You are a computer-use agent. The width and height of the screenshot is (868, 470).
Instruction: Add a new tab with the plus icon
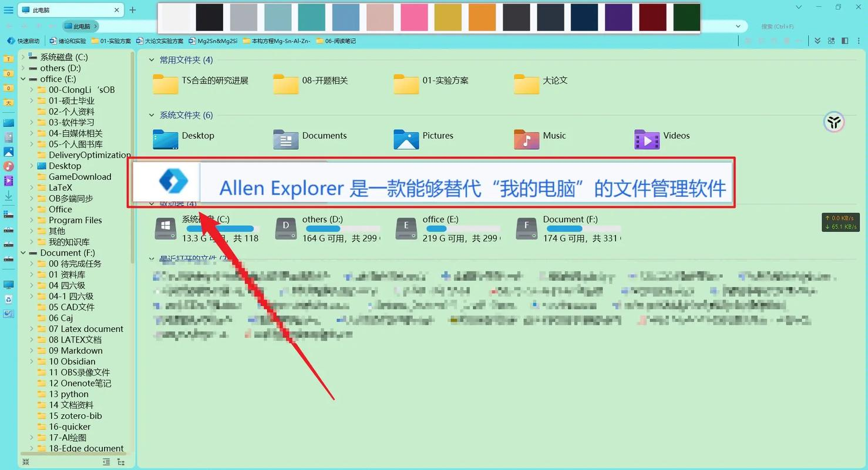click(133, 10)
